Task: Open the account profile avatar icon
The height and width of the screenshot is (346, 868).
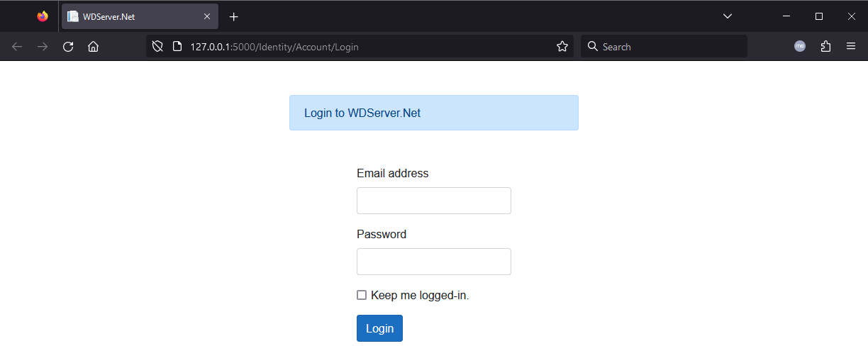Action: coord(800,47)
